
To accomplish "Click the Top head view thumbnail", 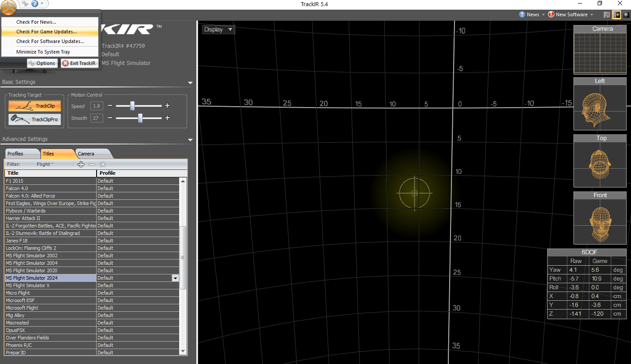I will click(x=600, y=161).
